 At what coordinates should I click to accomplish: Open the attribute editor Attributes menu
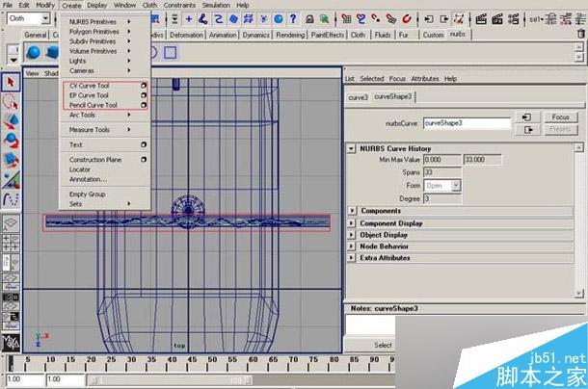coord(425,79)
